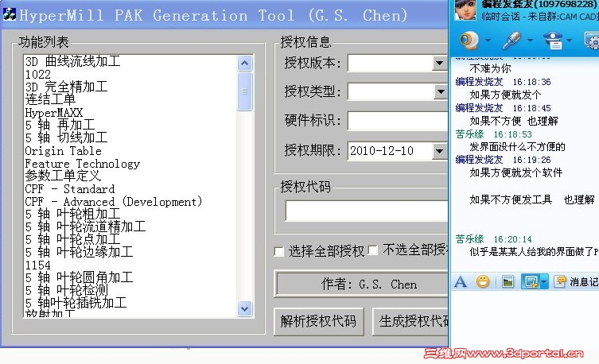Image resolution: width=599 pixels, height=364 pixels.
Task: Click the contact avatar in chat window
Action: pos(465,10)
